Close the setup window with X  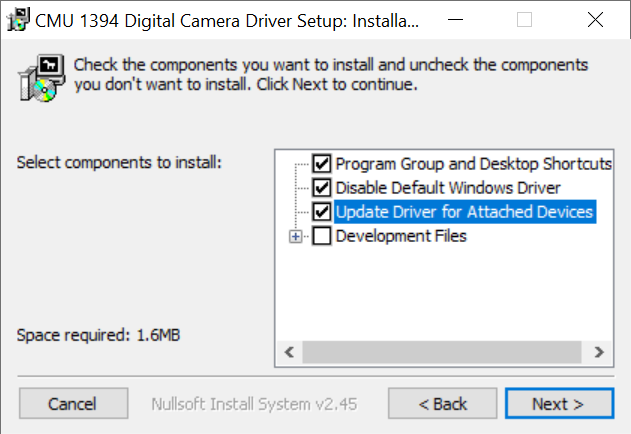click(595, 19)
